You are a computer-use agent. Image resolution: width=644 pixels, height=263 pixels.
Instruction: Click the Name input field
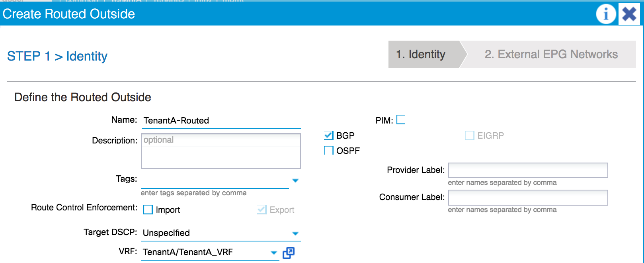[221, 121]
